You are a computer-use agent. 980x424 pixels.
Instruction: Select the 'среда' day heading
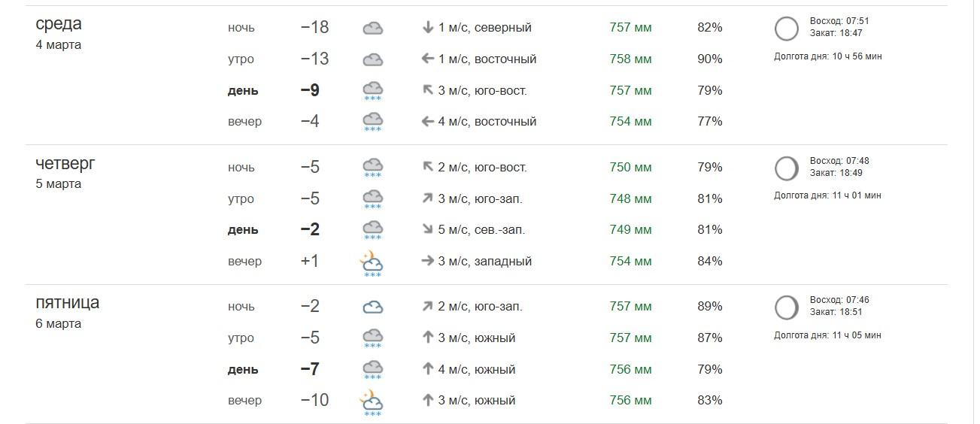[59, 24]
